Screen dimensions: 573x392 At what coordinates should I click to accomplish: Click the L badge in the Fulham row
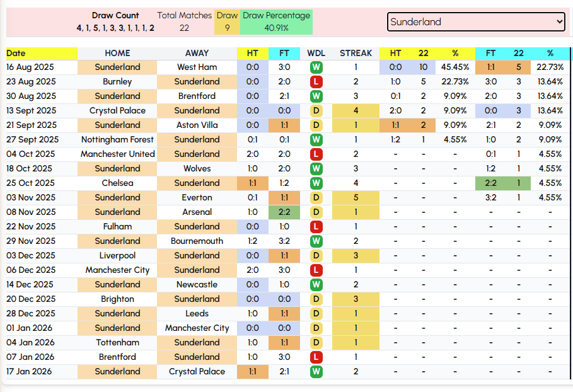[316, 226]
